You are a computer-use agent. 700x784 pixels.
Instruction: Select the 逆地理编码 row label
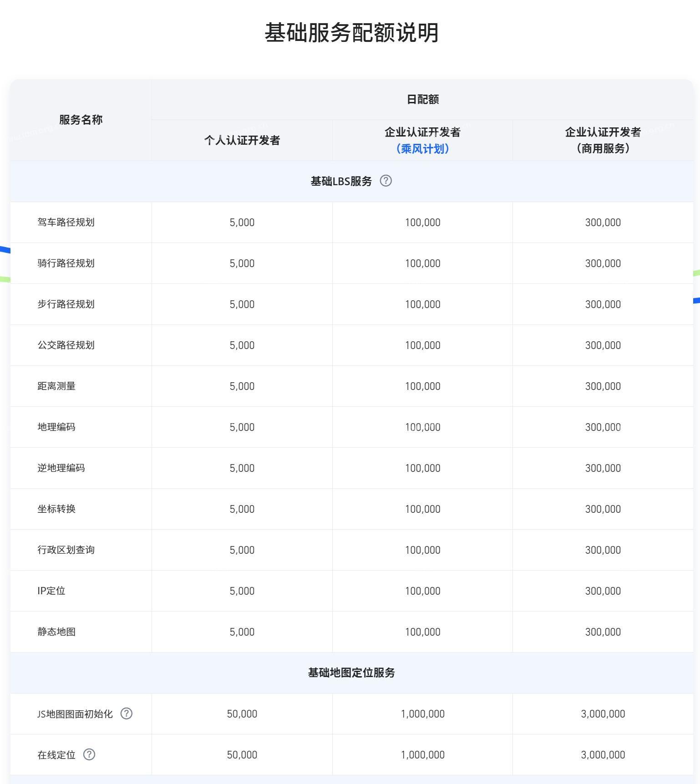[61, 468]
